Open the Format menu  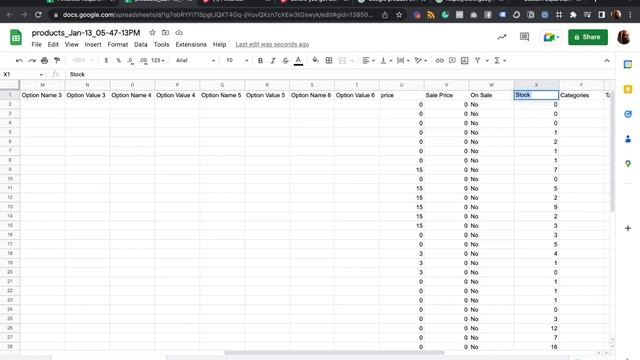coord(118,44)
